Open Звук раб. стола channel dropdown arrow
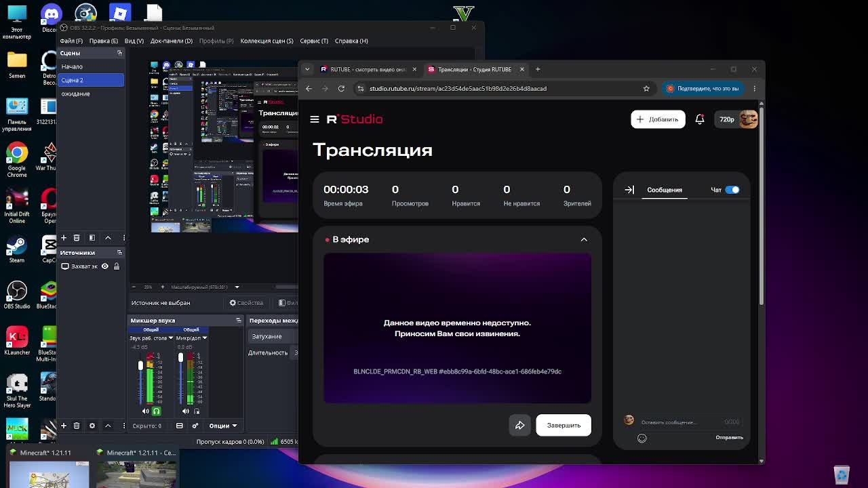 170,338
